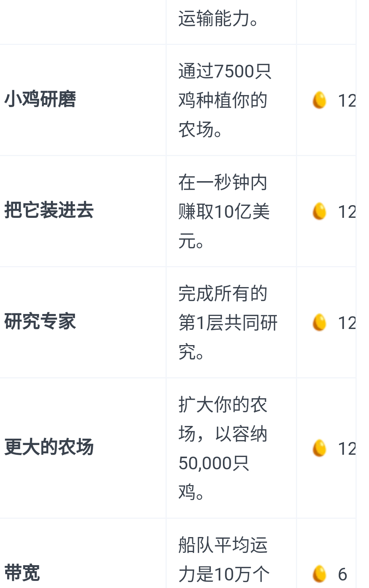The image size is (369, 588).
Task: Click description 在一秒钟内赚取10亿美元
Action: point(224,211)
